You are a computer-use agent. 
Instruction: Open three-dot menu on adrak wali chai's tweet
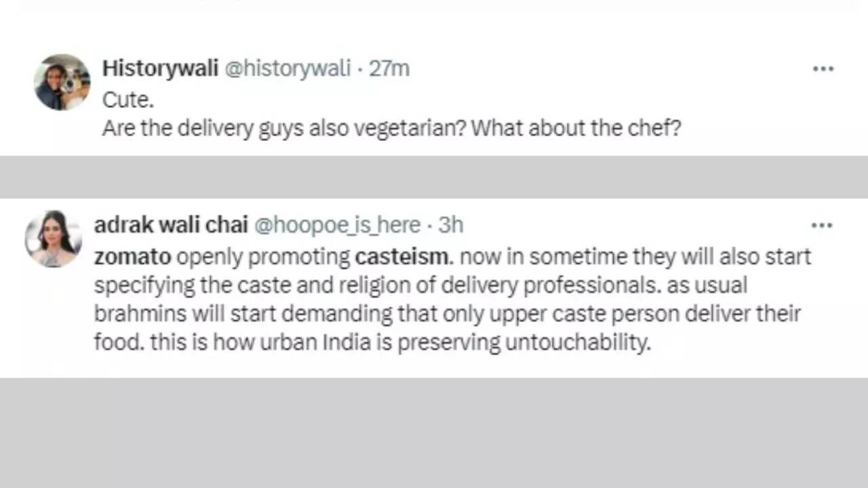[x=821, y=226]
